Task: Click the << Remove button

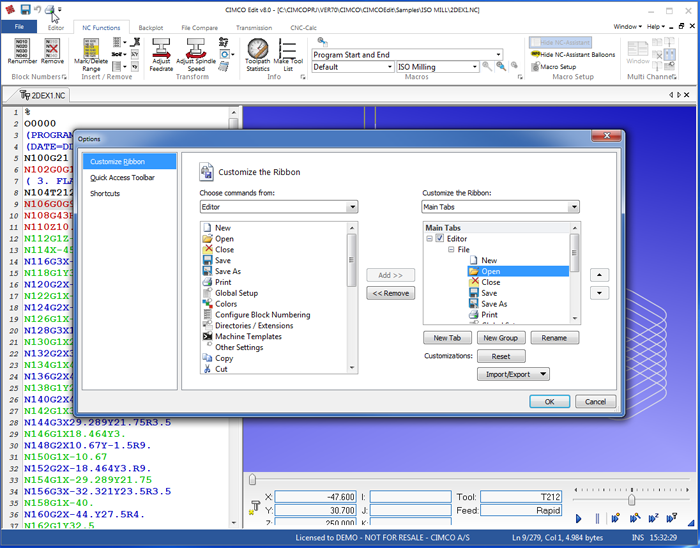Action: 391,293
